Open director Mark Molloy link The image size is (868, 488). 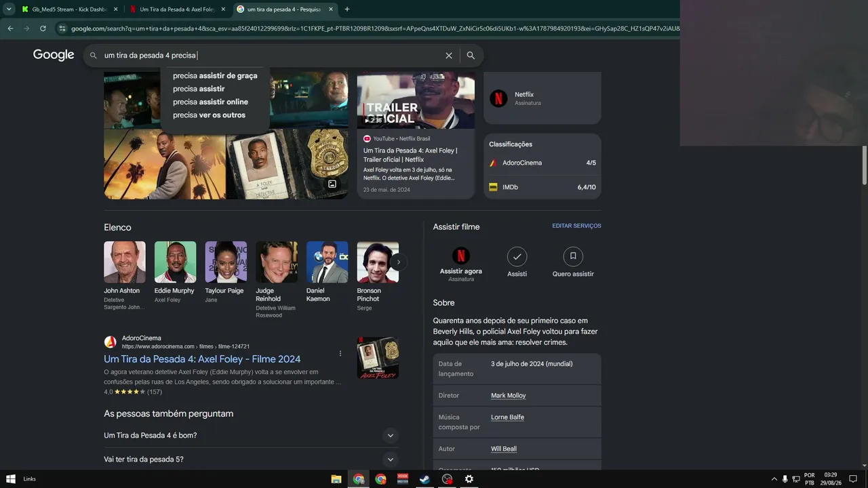point(509,396)
